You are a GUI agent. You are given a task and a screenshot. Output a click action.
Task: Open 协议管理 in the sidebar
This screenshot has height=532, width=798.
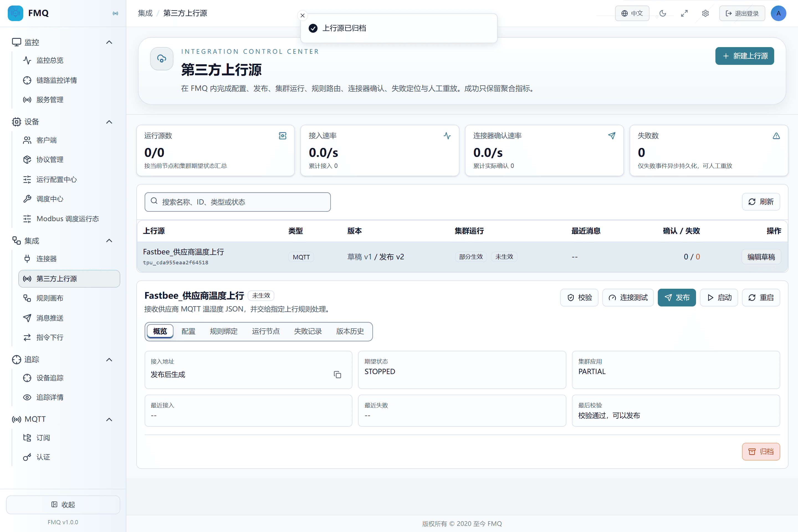(x=69, y=160)
